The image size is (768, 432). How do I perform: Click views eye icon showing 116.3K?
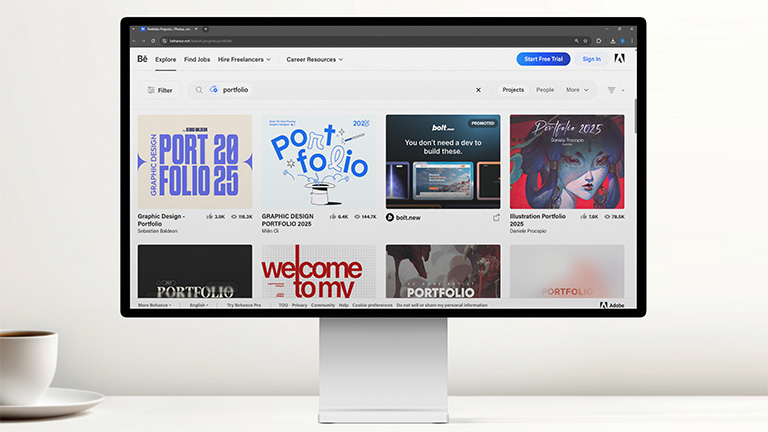pos(234,216)
